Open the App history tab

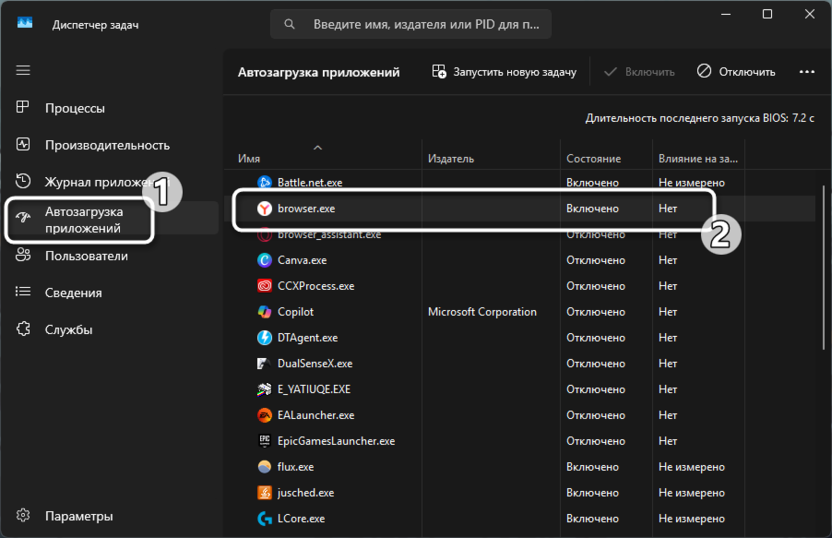point(98,182)
